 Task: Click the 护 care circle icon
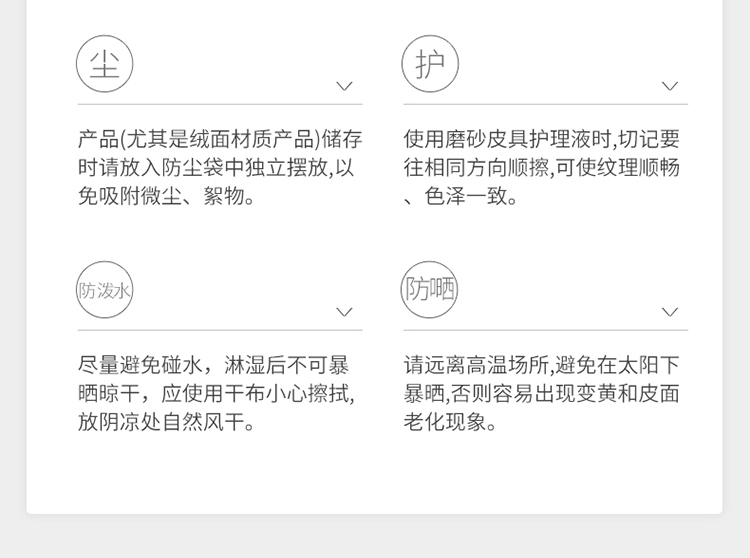[x=430, y=64]
